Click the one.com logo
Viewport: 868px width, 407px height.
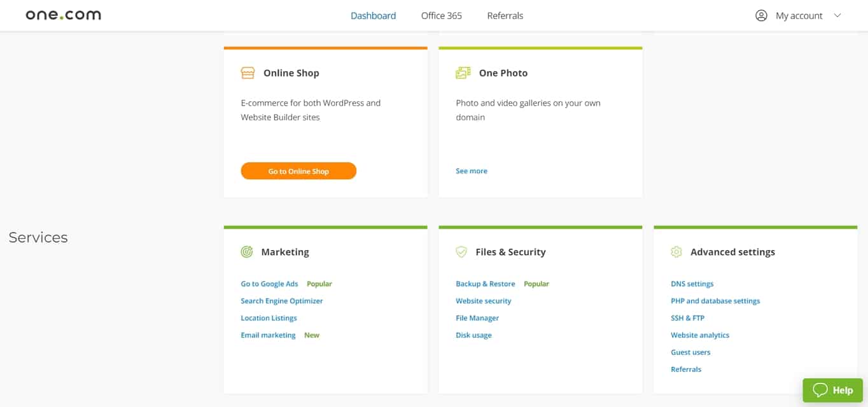[x=63, y=15]
